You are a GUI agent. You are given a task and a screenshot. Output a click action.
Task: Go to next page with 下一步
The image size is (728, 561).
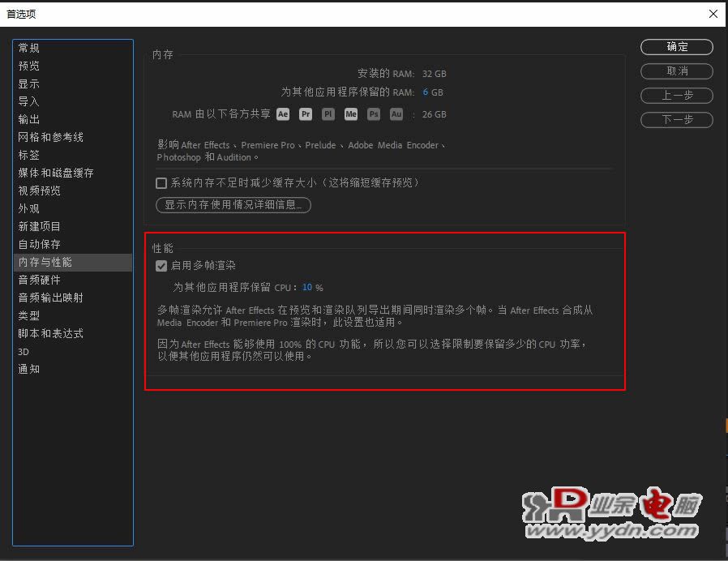click(x=677, y=120)
